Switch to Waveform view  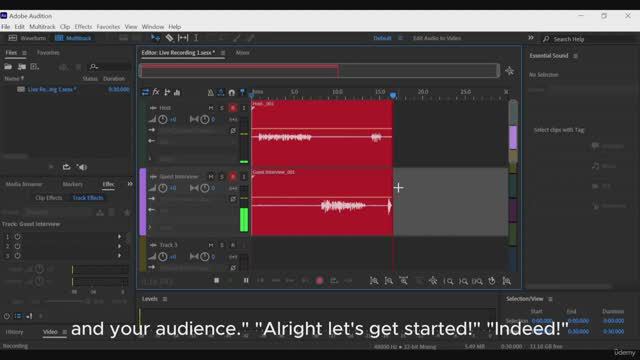tap(27, 38)
